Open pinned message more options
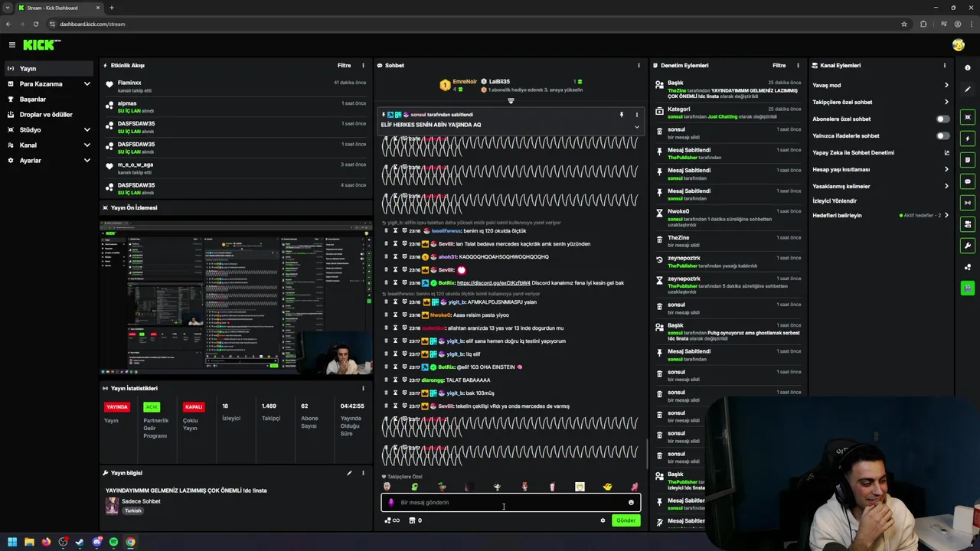 point(636,115)
